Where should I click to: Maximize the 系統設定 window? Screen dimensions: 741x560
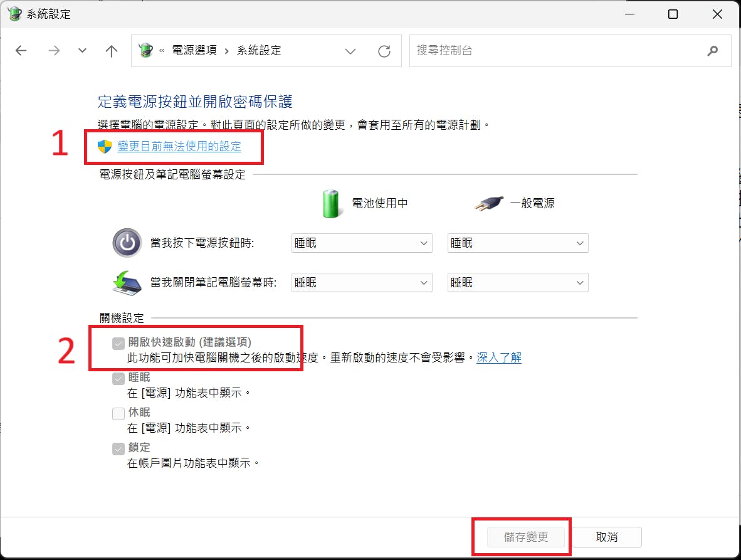[673, 14]
